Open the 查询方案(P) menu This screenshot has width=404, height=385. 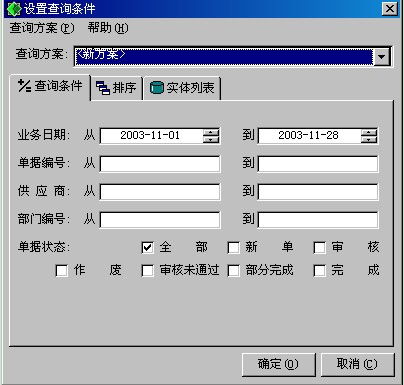42,28
